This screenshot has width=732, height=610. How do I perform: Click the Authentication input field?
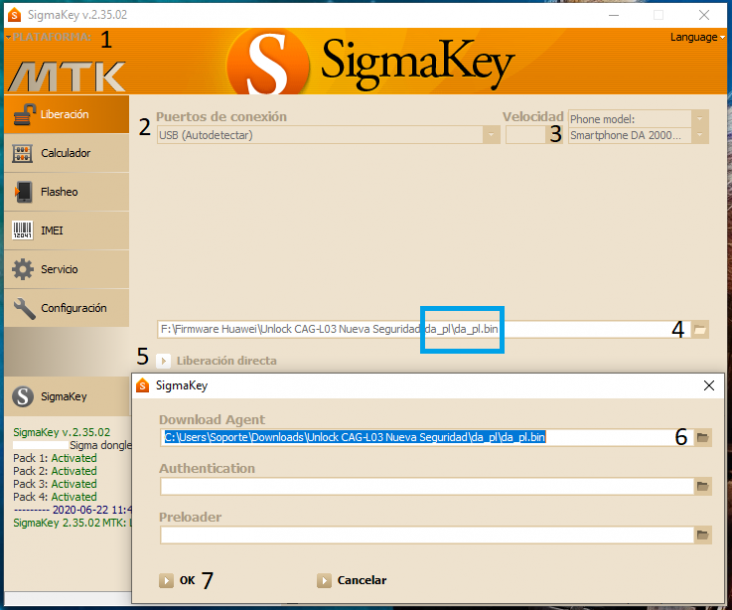click(x=427, y=486)
